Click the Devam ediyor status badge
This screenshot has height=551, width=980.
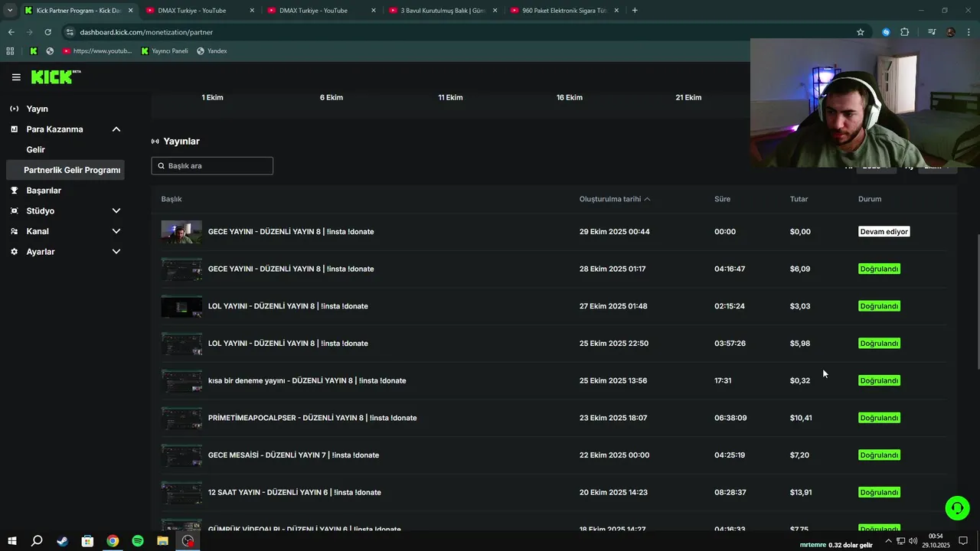click(x=884, y=232)
